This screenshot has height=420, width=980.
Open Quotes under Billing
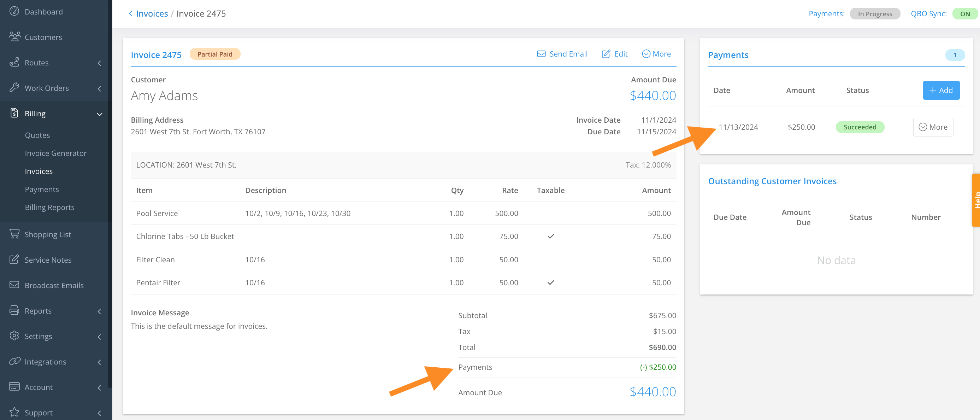tap(37, 135)
